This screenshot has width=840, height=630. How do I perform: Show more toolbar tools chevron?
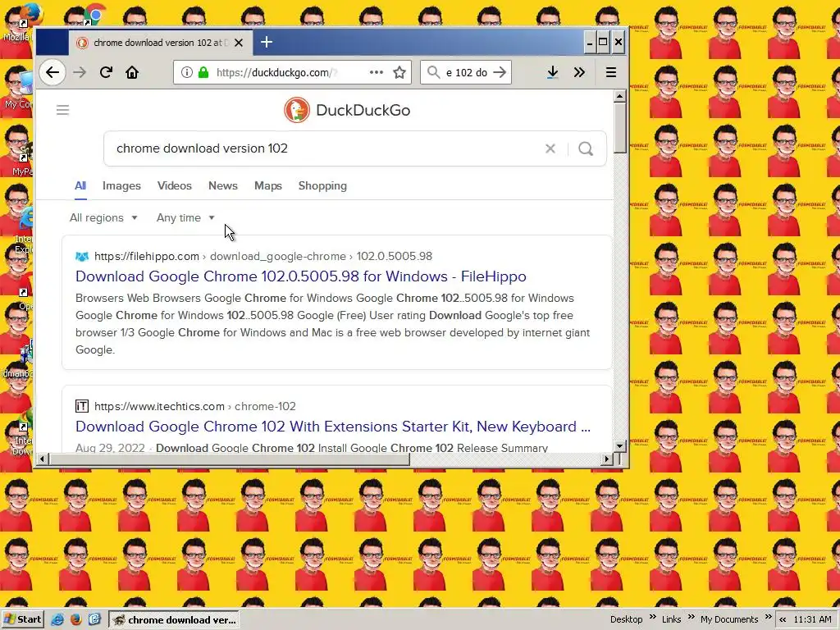point(579,72)
